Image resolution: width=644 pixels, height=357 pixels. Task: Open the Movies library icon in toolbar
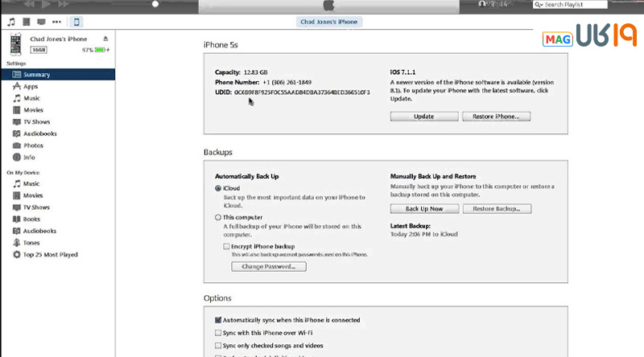(27, 21)
